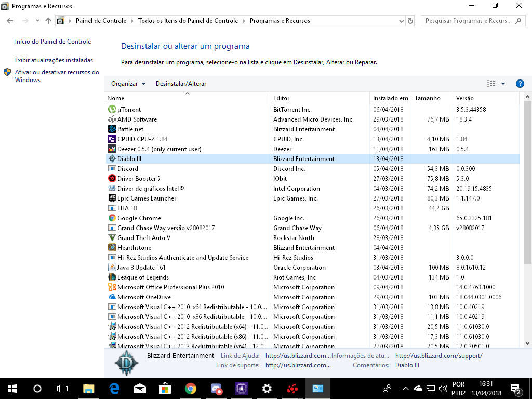This screenshot has height=399, width=532.
Task: Open Task View from the taskbar
Action: click(x=62, y=389)
